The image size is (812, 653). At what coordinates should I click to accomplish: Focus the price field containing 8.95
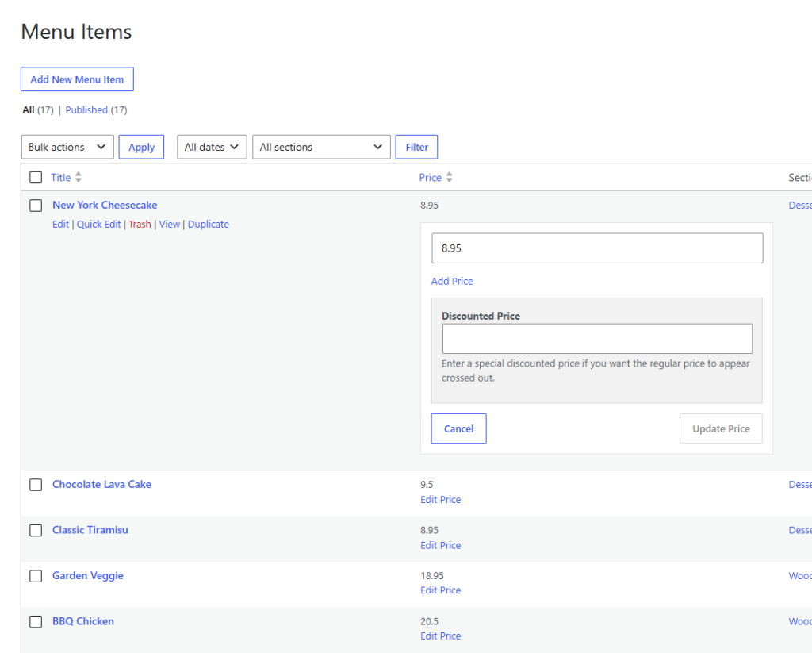point(597,248)
